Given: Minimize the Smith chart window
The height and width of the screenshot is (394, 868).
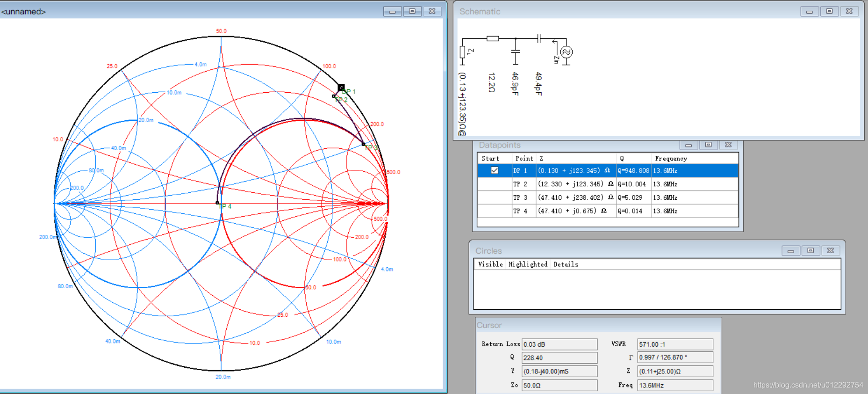Looking at the screenshot, I should coord(392,11).
